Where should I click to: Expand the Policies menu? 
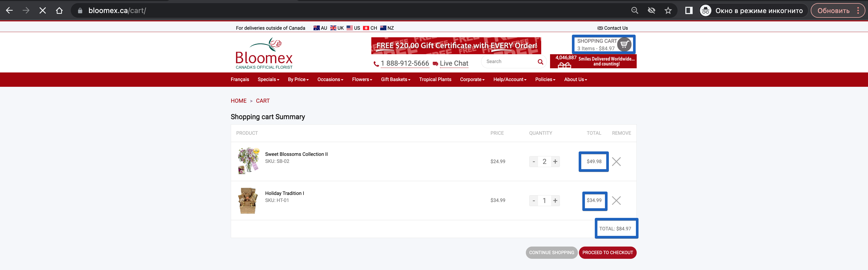click(545, 79)
